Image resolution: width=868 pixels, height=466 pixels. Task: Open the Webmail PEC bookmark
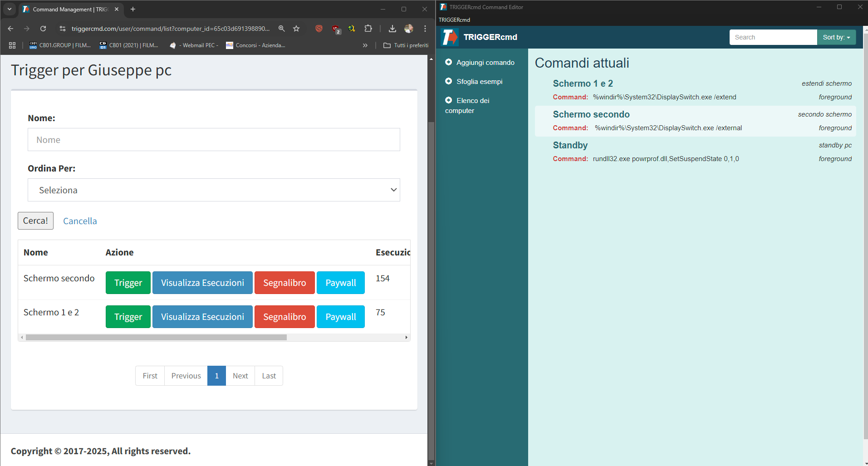tap(194, 45)
